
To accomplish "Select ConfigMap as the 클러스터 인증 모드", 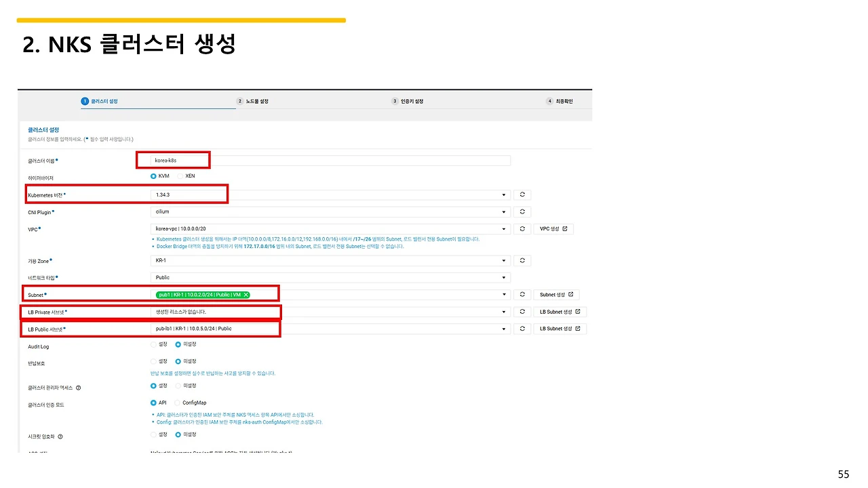I will (178, 403).
